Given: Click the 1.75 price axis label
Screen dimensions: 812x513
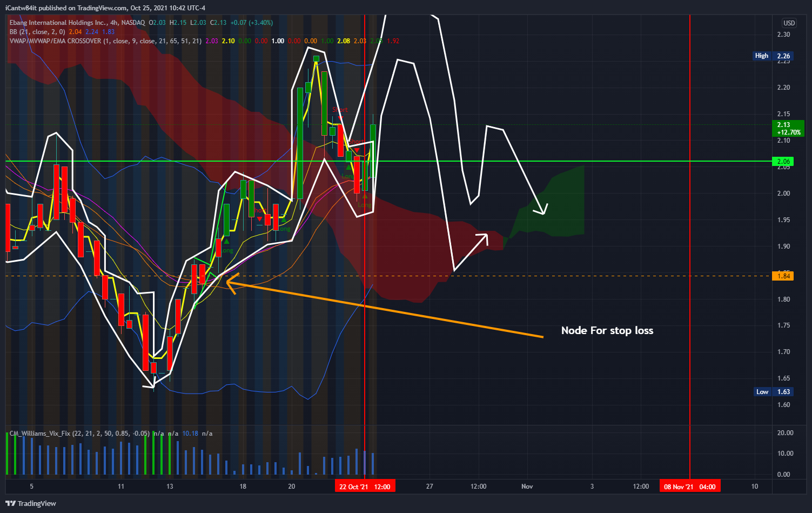Looking at the screenshot, I should click(x=783, y=325).
